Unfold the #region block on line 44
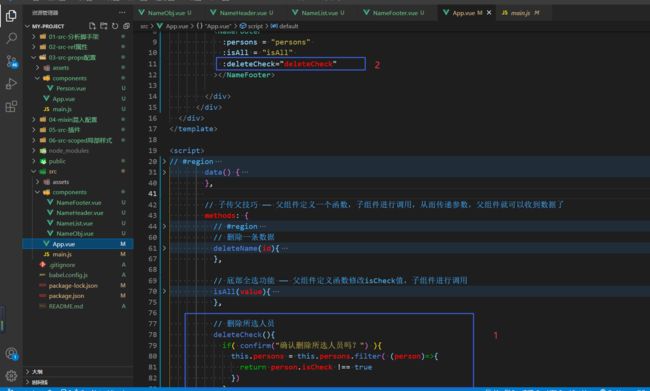Image resolution: width=650 pixels, height=391 pixels. tap(164, 226)
